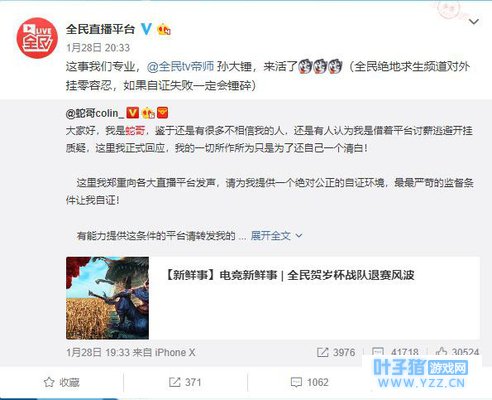The height and width of the screenshot is (400, 492).
Task: Click the orange V badge beside 蛇哥colin_
Action: coord(133,113)
